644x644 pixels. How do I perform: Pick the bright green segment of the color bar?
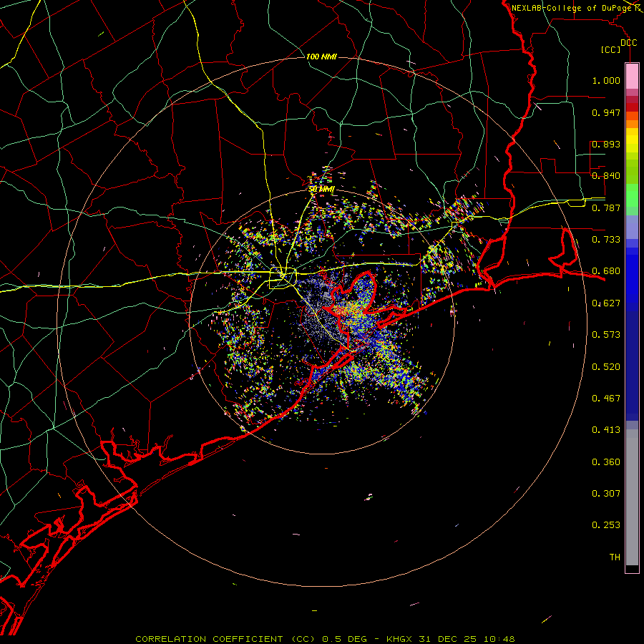click(x=632, y=195)
